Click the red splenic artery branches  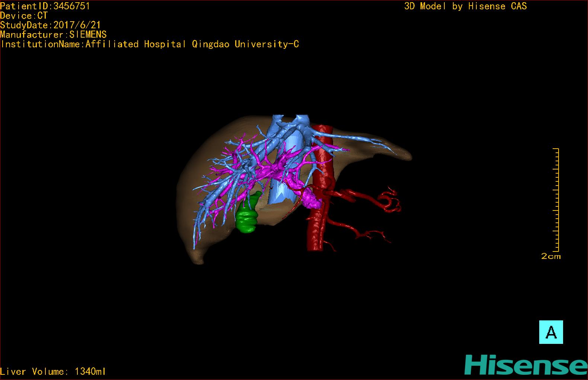367,197
